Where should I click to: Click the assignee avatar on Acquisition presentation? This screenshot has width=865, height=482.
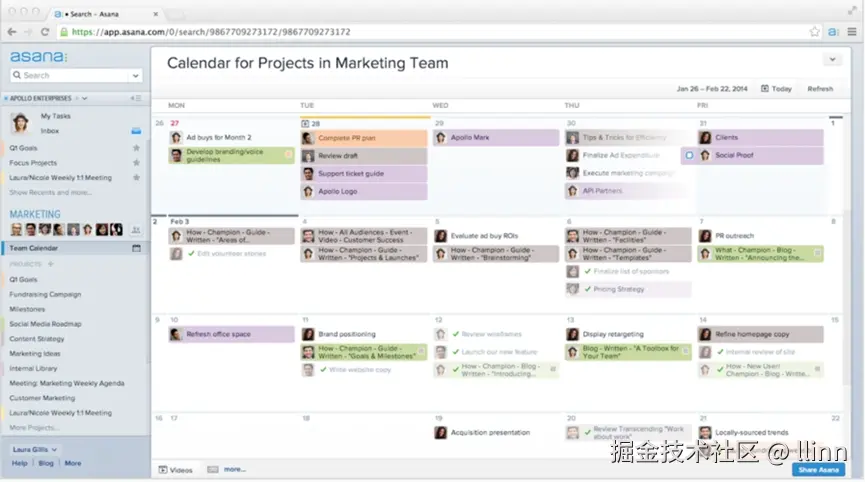[x=440, y=433]
